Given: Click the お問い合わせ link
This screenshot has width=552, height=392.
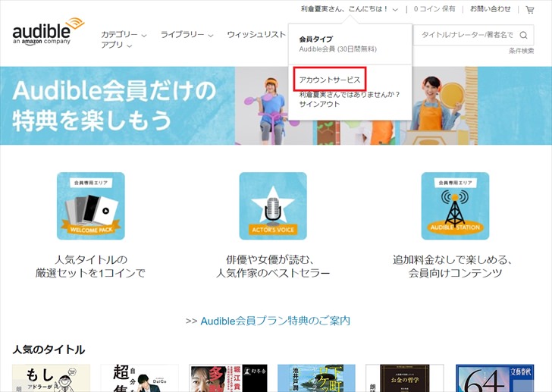Looking at the screenshot, I should click(x=491, y=9).
